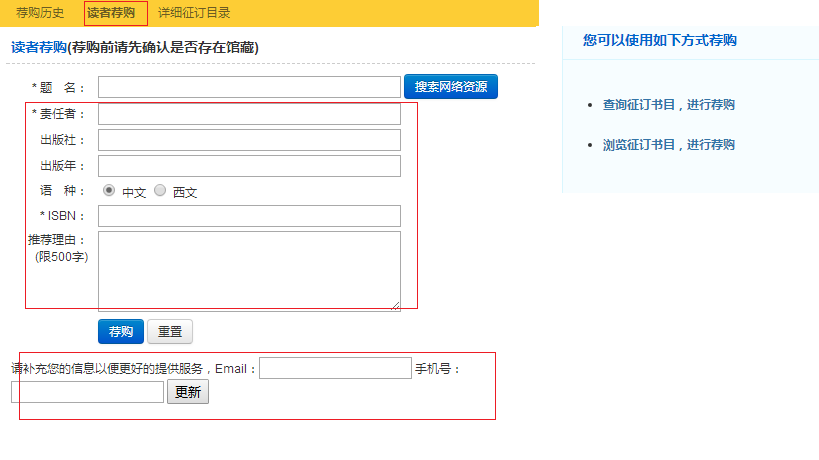
Task: Choose the 中文 language radio button
Action: [x=110, y=190]
